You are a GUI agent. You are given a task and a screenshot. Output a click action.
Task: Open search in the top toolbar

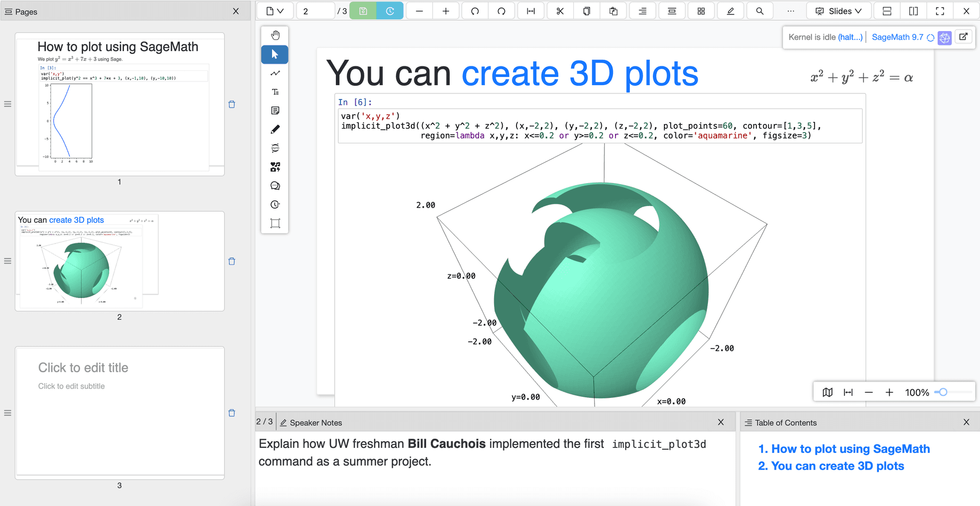[x=759, y=10]
